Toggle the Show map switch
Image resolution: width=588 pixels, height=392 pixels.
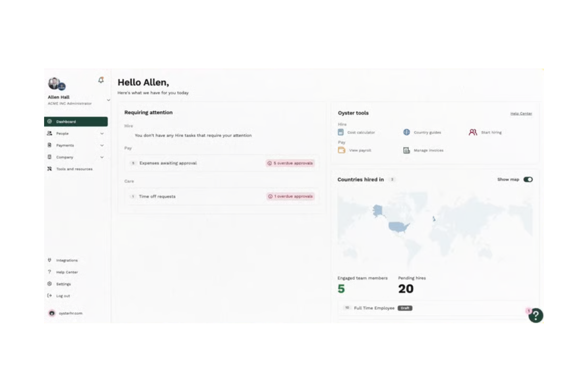pos(528,180)
